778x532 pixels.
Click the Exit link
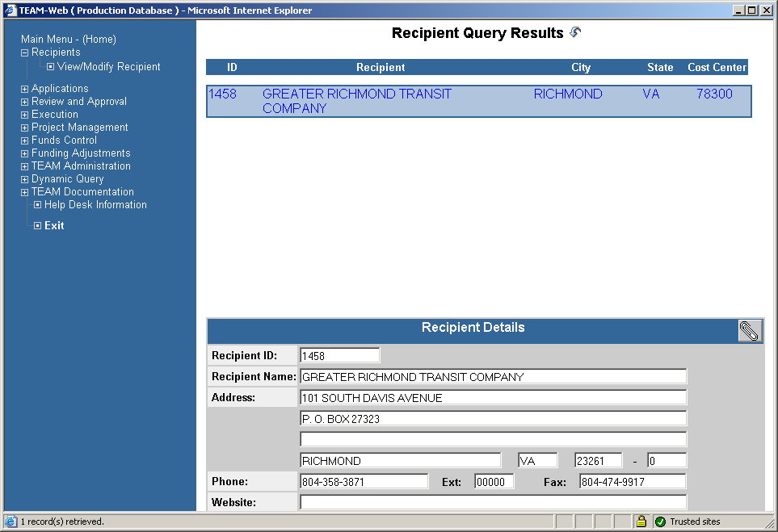click(x=54, y=225)
